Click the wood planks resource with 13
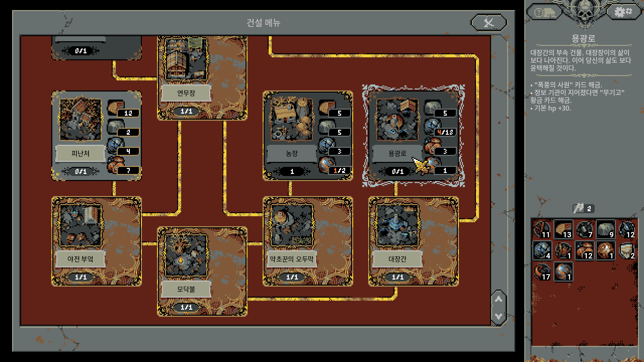 (563, 230)
